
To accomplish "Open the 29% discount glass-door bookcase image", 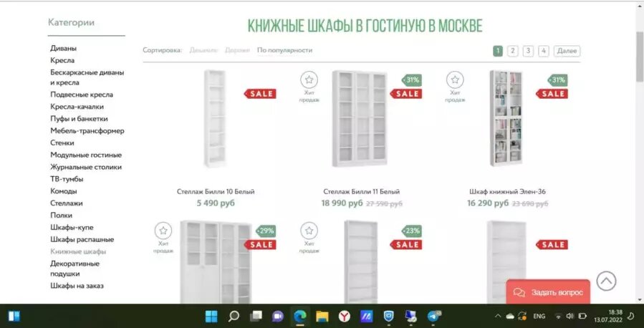I will 216,262.
